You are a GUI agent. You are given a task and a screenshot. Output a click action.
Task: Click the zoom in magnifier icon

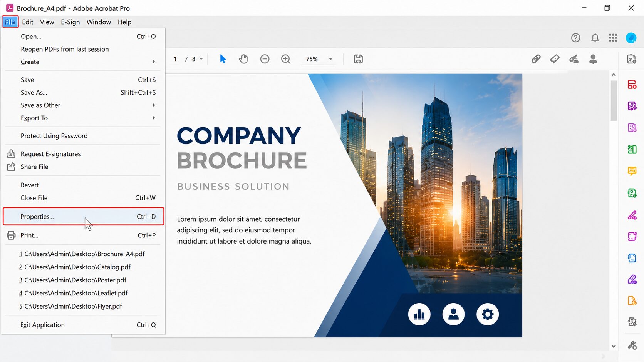(x=286, y=59)
